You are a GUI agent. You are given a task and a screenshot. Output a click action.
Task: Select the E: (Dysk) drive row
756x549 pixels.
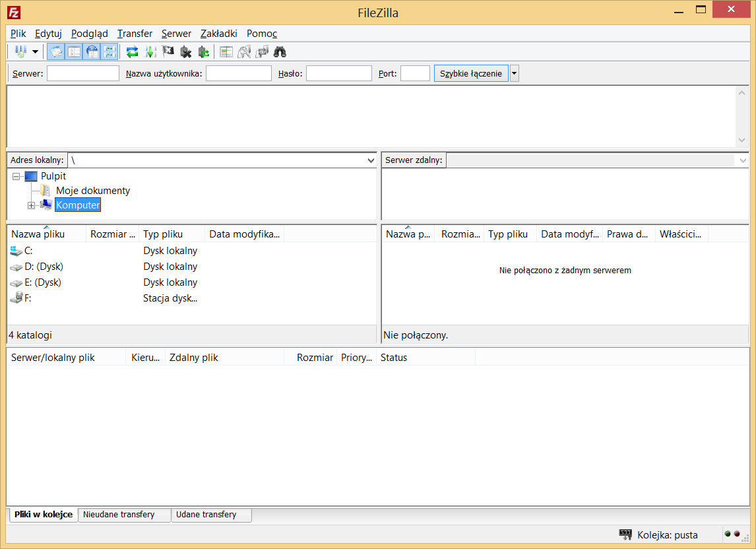click(192, 282)
